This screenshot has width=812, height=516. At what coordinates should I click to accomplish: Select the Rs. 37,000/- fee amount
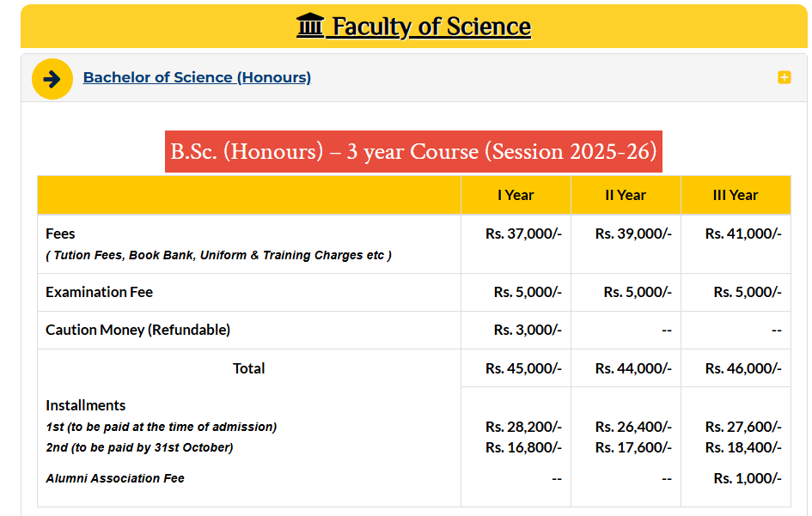(522, 233)
